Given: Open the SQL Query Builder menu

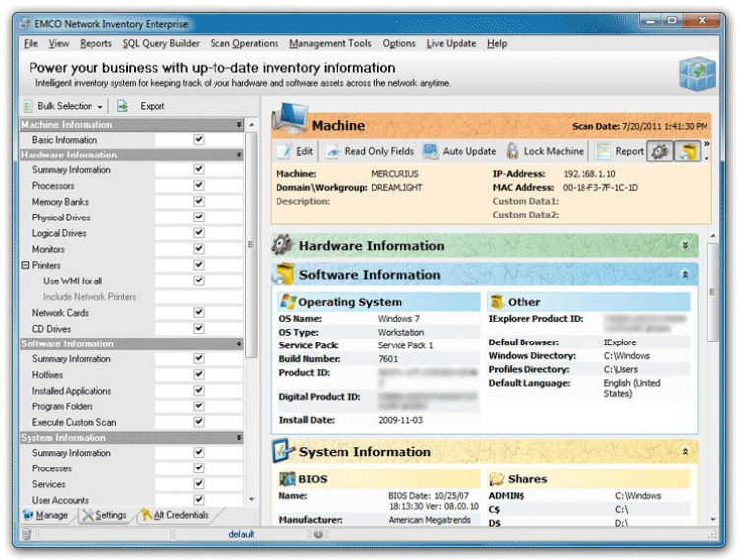Looking at the screenshot, I should [161, 43].
